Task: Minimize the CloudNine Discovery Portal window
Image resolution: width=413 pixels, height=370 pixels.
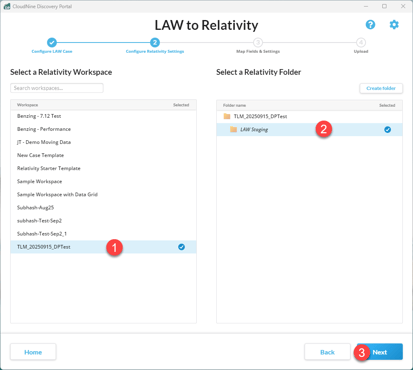Action: coord(366,6)
